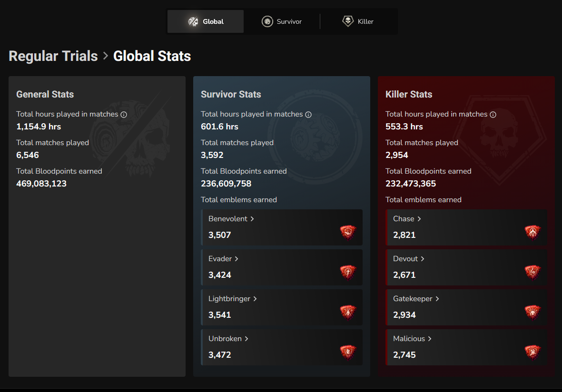
Task: Click info icon beside General total hours
Action: tap(124, 115)
